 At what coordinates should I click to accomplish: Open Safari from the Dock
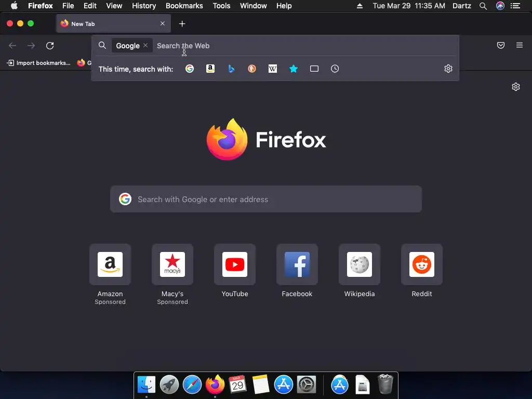tap(192, 384)
